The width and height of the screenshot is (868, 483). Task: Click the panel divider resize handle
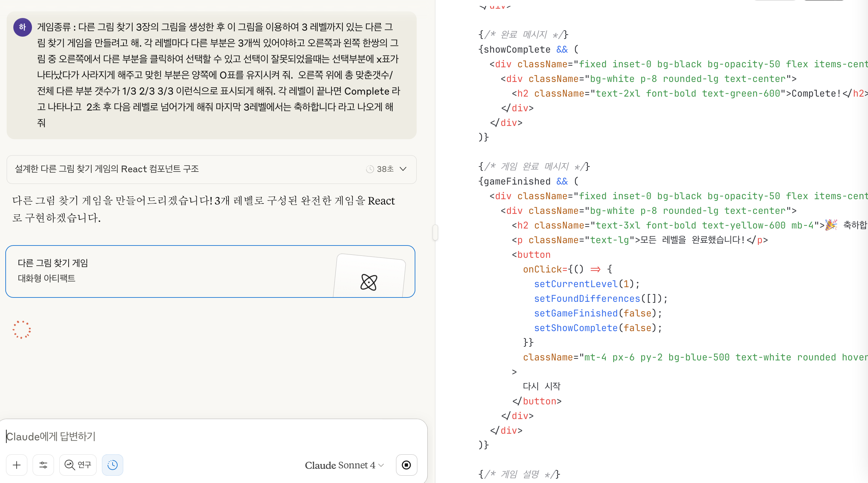point(435,233)
